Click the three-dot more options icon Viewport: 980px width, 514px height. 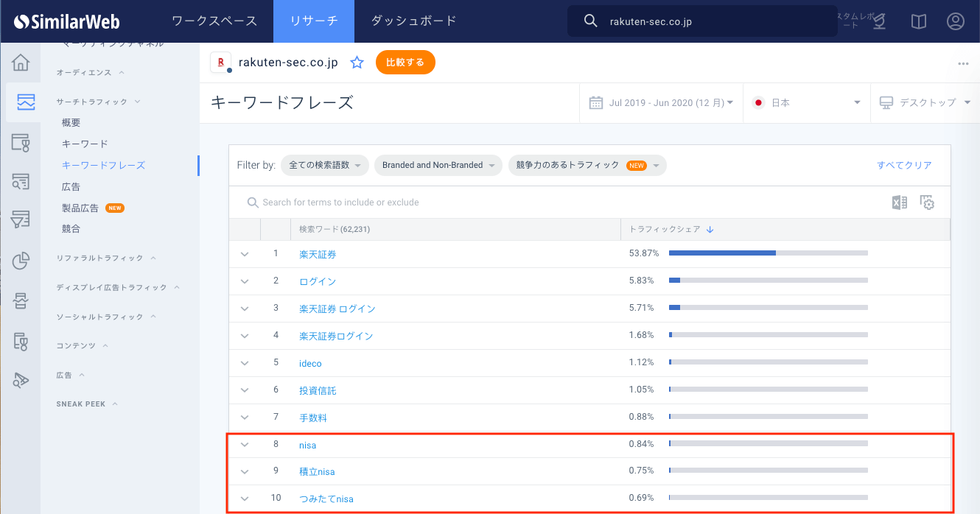pos(963,63)
